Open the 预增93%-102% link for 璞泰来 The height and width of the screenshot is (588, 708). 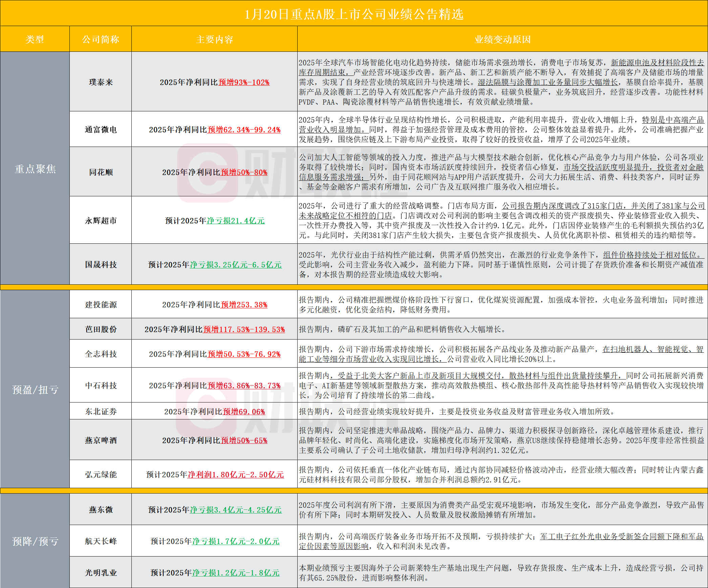click(x=244, y=82)
